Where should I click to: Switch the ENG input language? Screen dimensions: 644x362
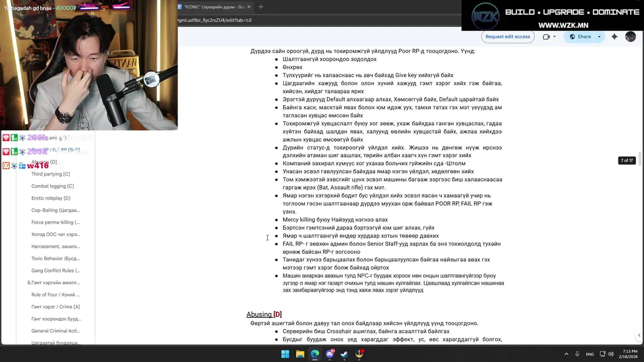[x=590, y=354]
